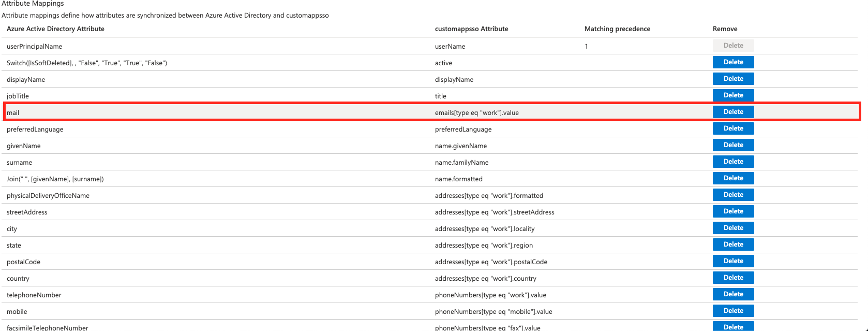
Task: Delete the country mapping
Action: pyautogui.click(x=733, y=278)
